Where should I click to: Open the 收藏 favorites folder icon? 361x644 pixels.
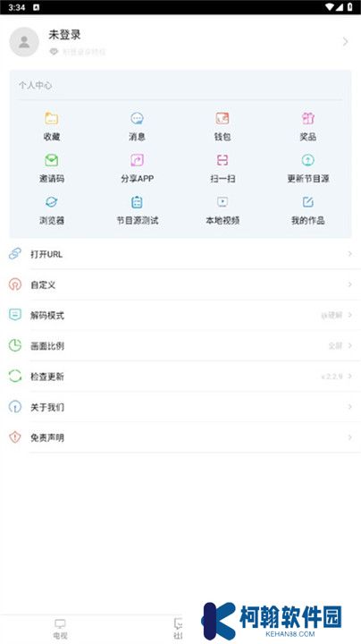[51, 119]
